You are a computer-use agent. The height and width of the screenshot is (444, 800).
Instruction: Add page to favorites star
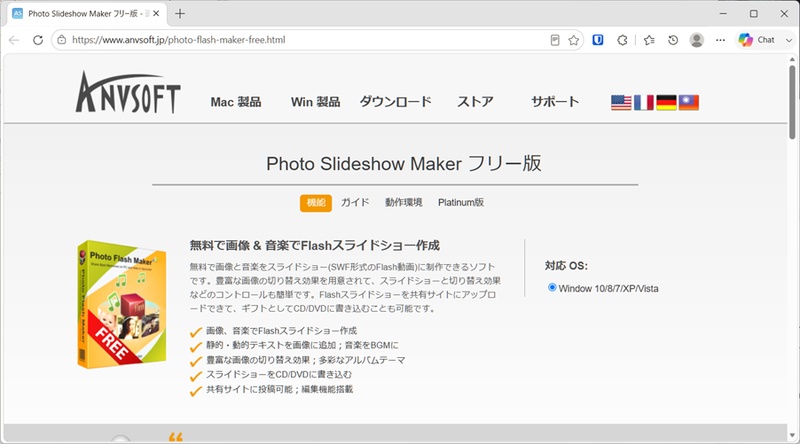coord(573,40)
